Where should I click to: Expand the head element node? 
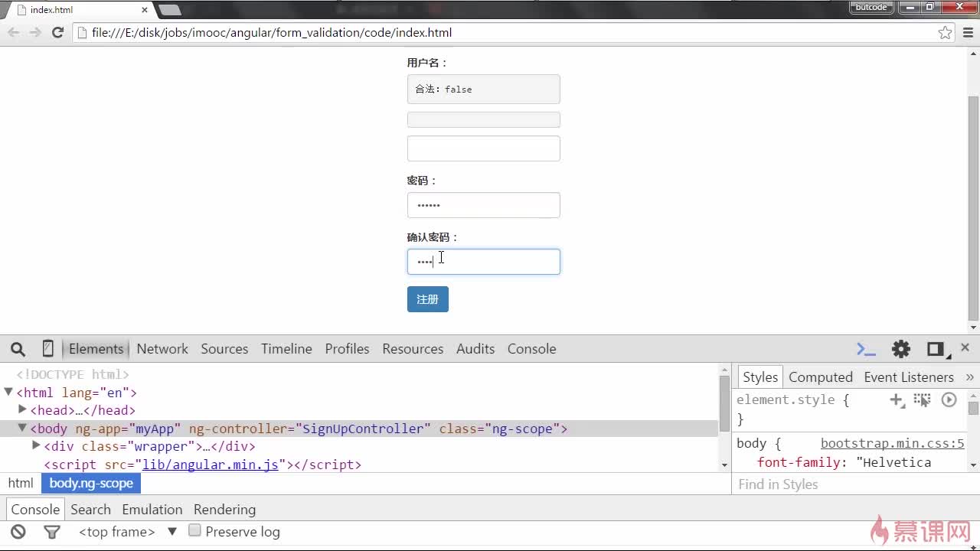coord(22,409)
